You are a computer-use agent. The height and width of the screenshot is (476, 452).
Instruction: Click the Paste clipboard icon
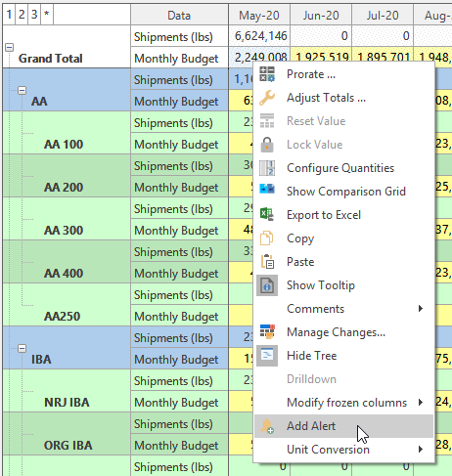point(267,262)
